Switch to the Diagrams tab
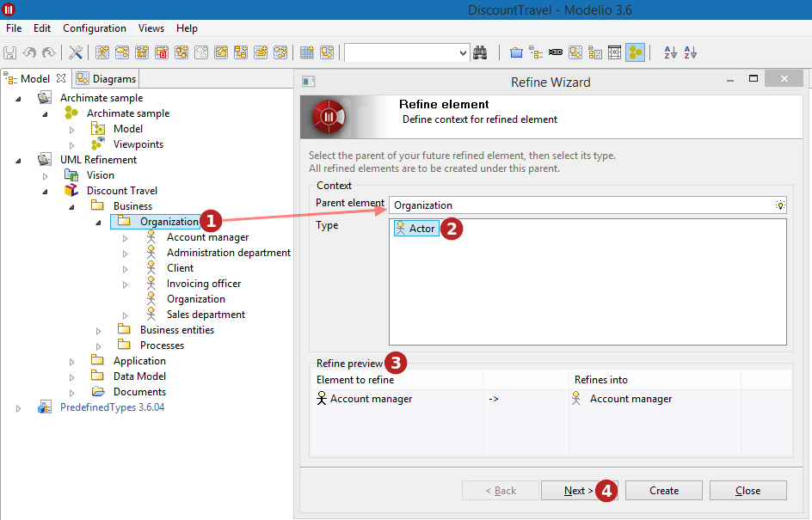812x520 pixels. click(106, 79)
